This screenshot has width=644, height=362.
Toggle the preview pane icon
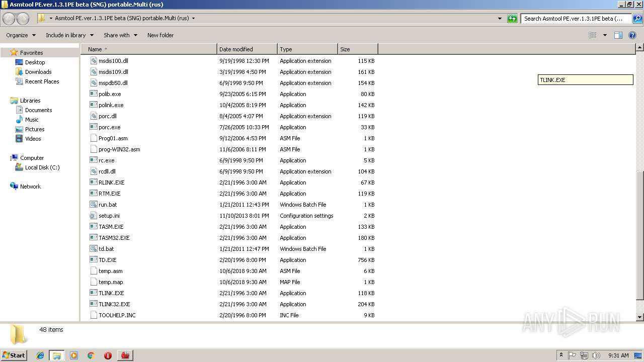[618, 35]
